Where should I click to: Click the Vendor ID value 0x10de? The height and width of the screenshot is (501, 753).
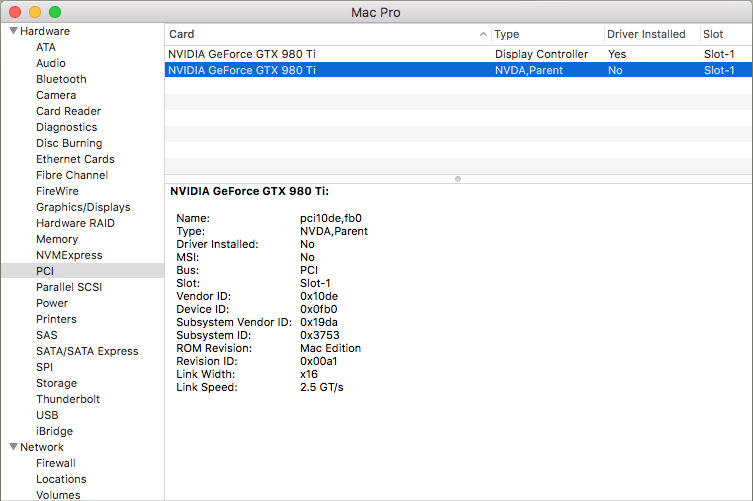(x=319, y=296)
